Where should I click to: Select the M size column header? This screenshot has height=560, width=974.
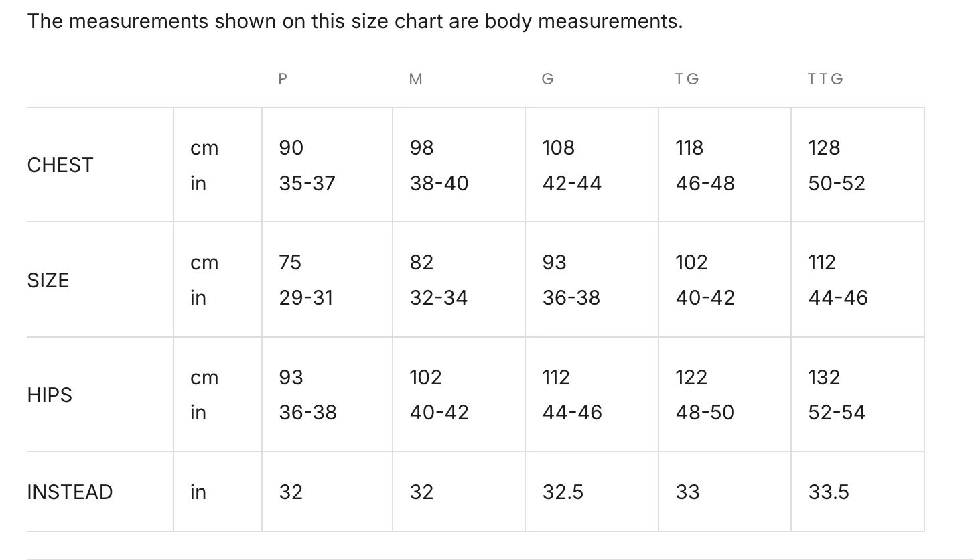click(415, 79)
